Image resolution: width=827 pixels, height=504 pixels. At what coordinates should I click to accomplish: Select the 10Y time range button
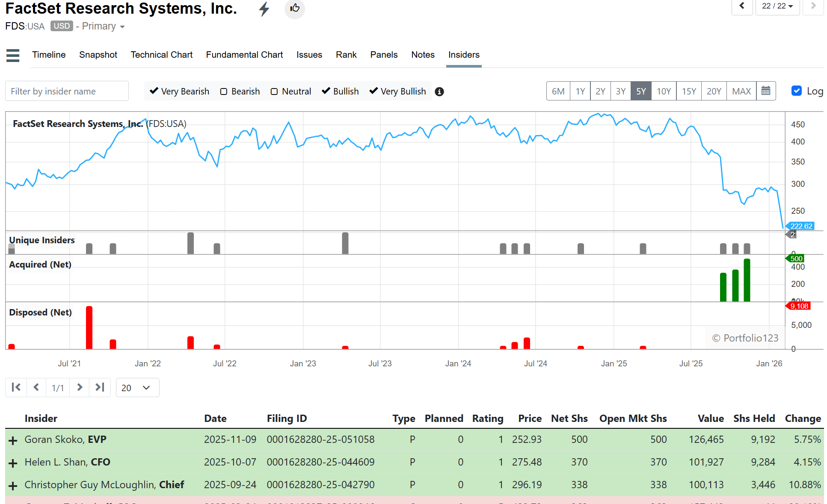(x=664, y=91)
